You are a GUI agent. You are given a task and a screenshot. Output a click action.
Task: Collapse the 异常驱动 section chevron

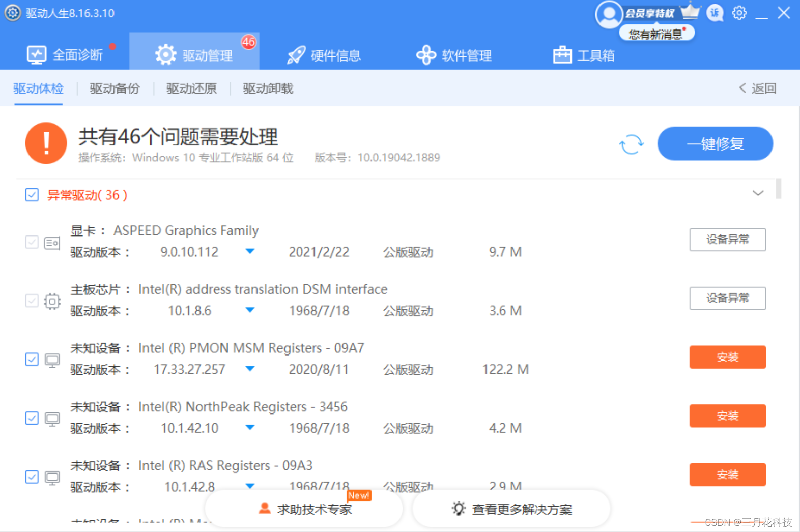[x=758, y=193]
